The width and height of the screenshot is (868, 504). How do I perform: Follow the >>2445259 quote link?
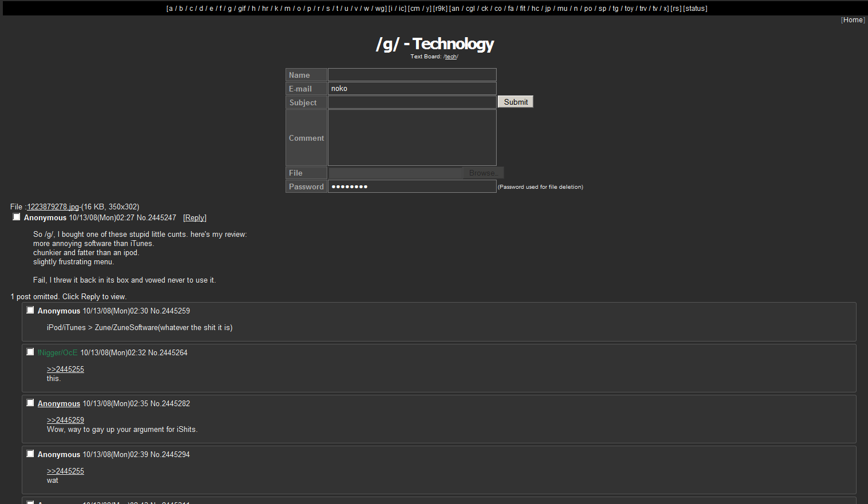[65, 420]
